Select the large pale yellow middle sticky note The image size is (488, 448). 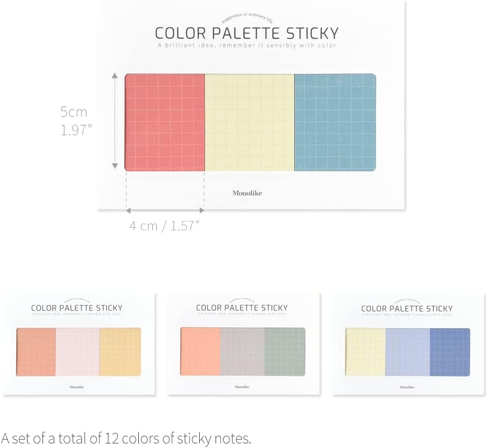pyautogui.click(x=249, y=122)
